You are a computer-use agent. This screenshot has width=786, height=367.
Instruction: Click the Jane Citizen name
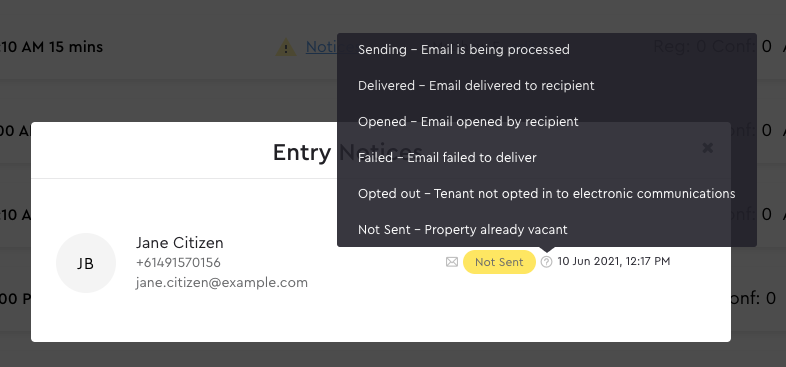(x=179, y=243)
